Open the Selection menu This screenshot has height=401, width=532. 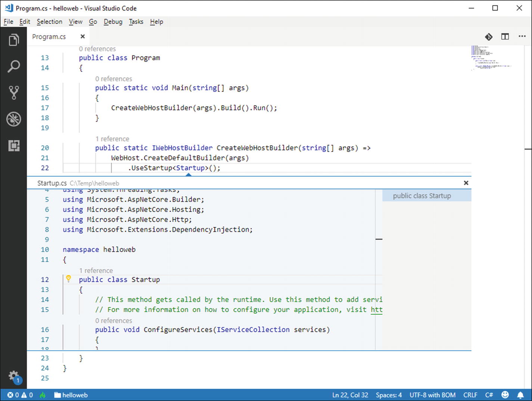[49, 22]
